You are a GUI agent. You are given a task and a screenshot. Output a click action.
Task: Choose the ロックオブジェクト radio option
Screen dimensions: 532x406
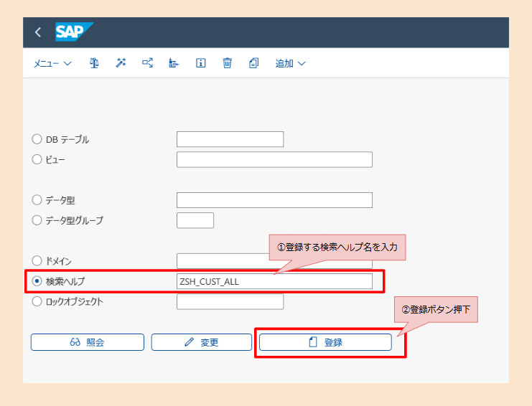click(37, 301)
